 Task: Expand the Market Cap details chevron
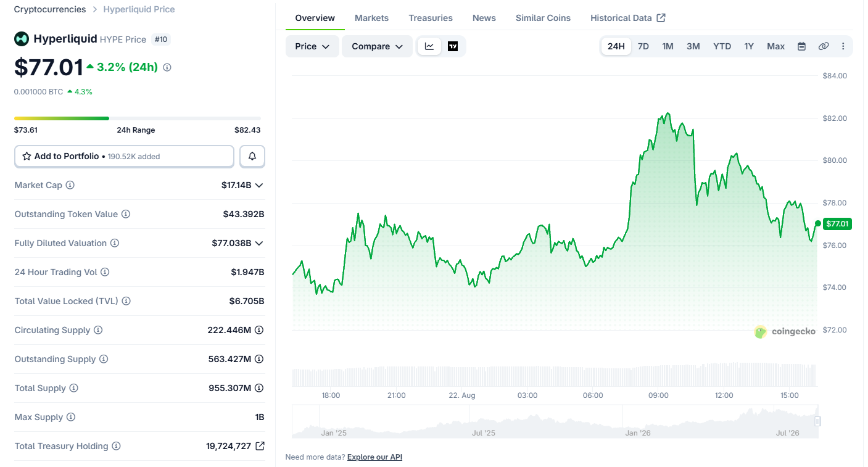[x=259, y=185]
